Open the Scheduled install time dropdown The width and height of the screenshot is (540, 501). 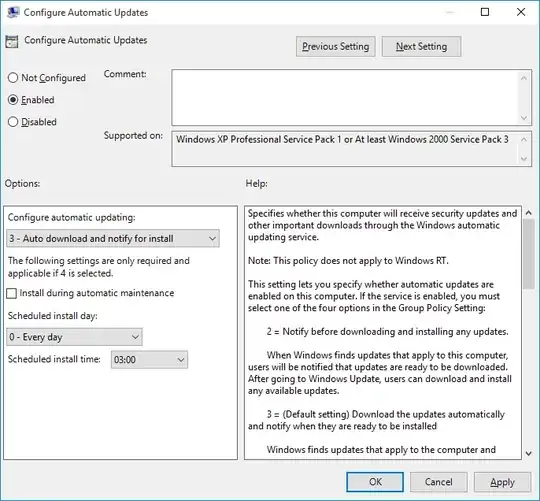tap(149, 359)
